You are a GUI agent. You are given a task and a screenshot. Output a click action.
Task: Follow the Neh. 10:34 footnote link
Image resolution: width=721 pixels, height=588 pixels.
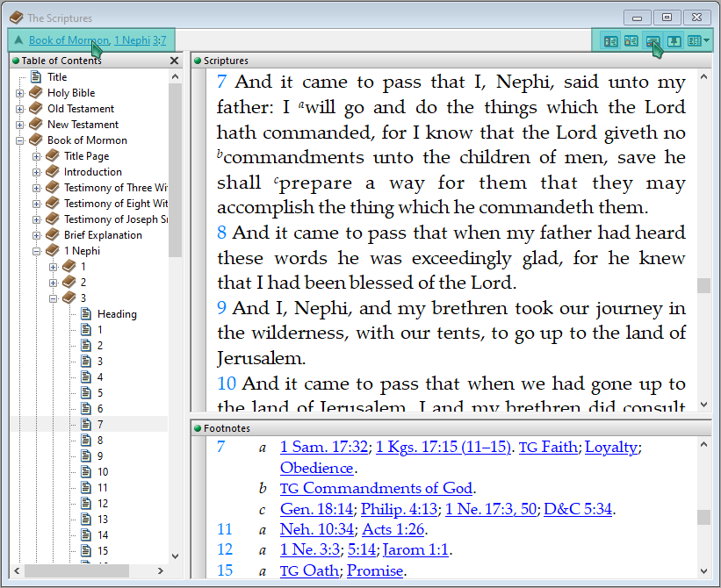click(317, 529)
